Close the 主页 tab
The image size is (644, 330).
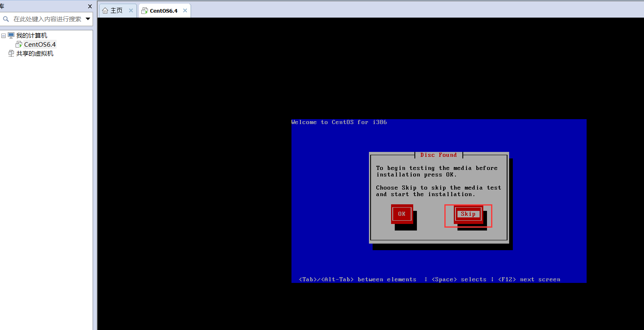pos(131,11)
